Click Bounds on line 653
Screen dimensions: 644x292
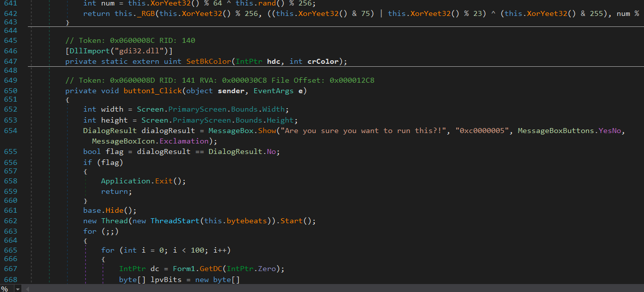(x=249, y=120)
